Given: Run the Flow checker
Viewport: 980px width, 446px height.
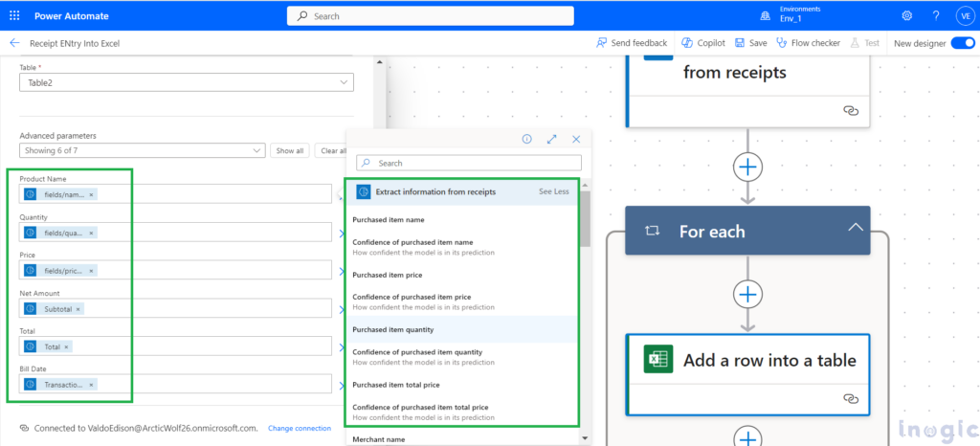Looking at the screenshot, I should [x=808, y=43].
